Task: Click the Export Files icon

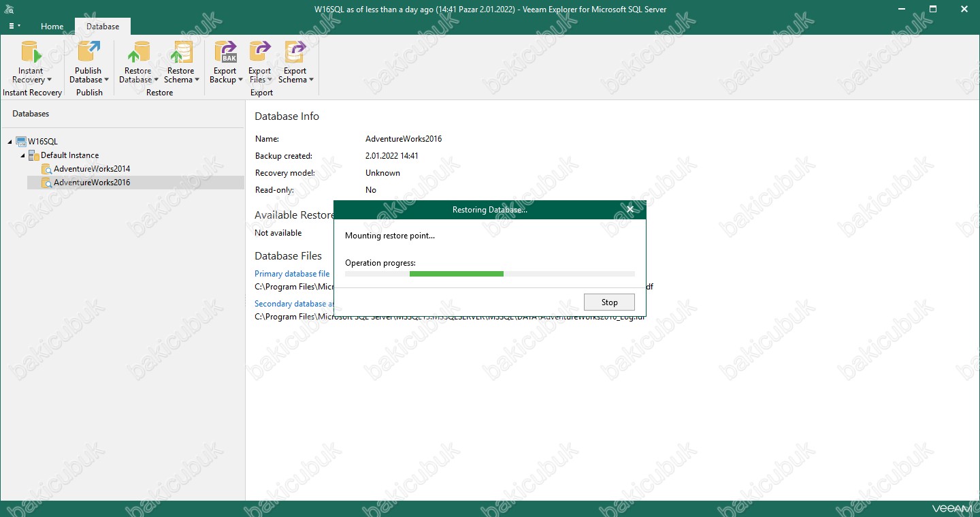Action: click(259, 52)
